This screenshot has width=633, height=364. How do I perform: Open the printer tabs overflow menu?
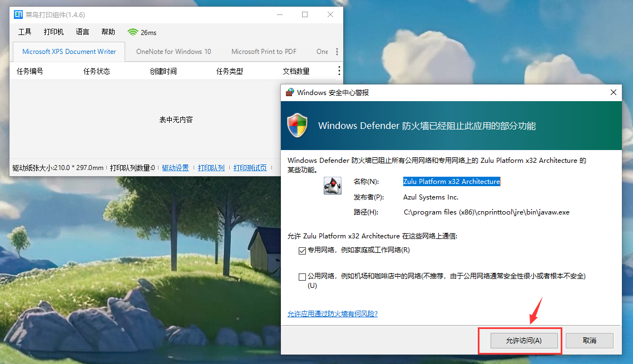(337, 52)
